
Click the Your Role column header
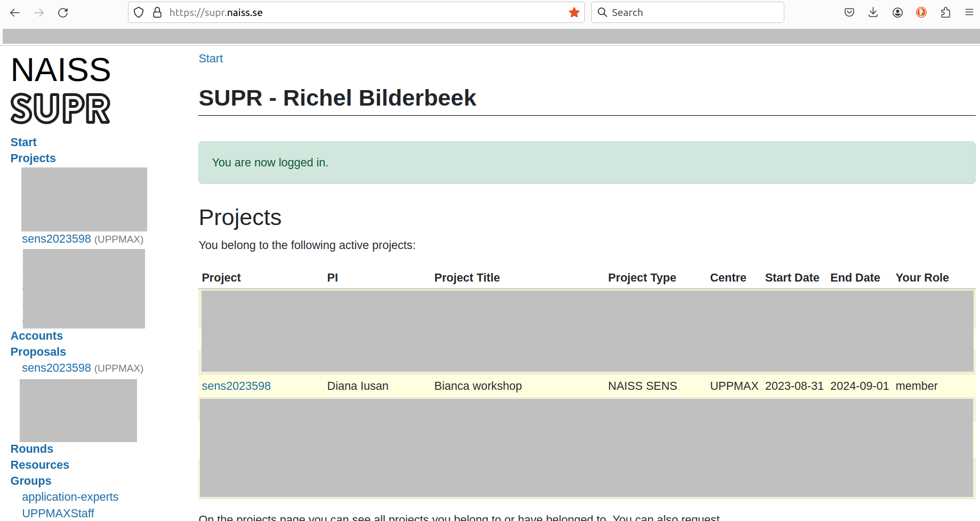coord(922,278)
